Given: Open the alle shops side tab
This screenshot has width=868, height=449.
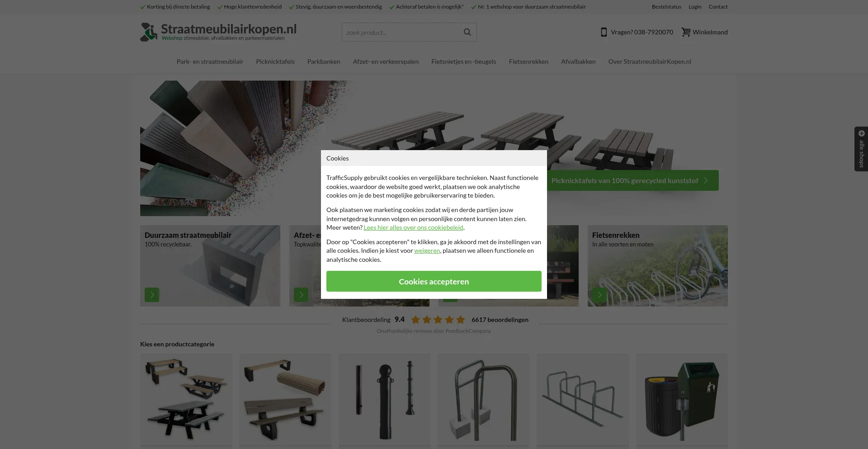Looking at the screenshot, I should [x=861, y=149].
